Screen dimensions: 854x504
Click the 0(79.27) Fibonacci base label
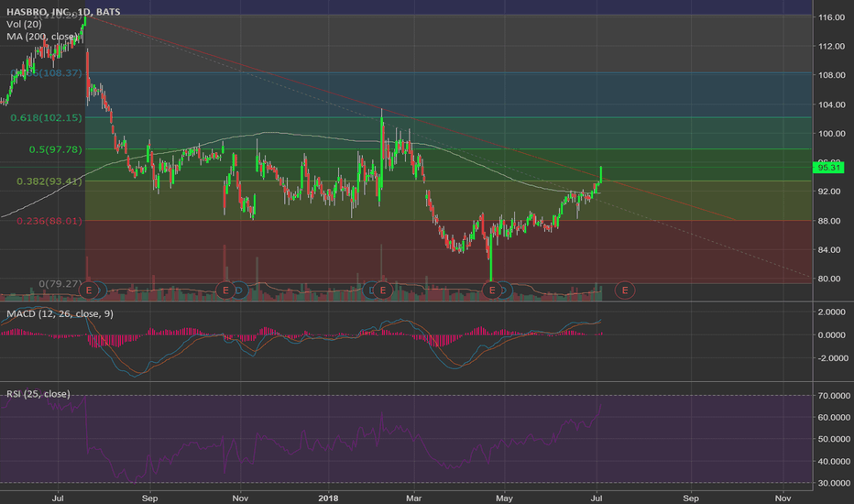60,283
